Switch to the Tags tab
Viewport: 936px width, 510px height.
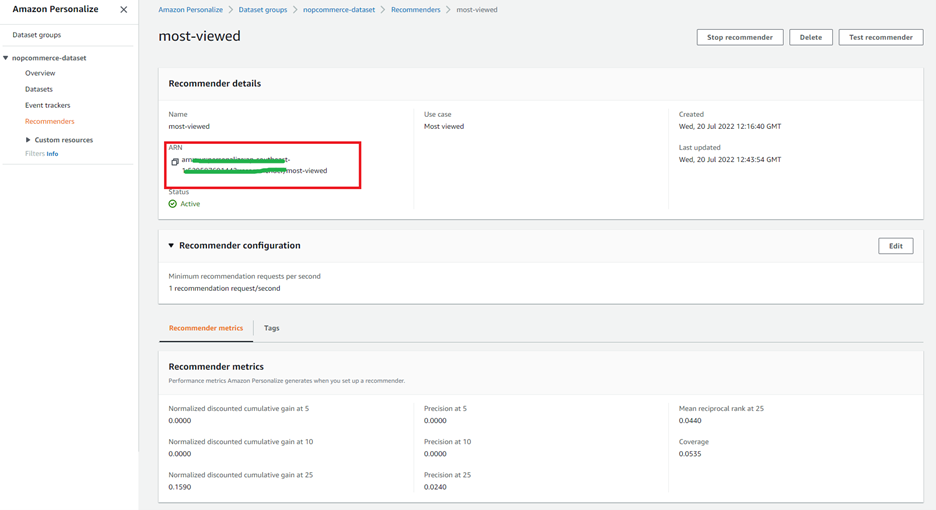pos(272,328)
